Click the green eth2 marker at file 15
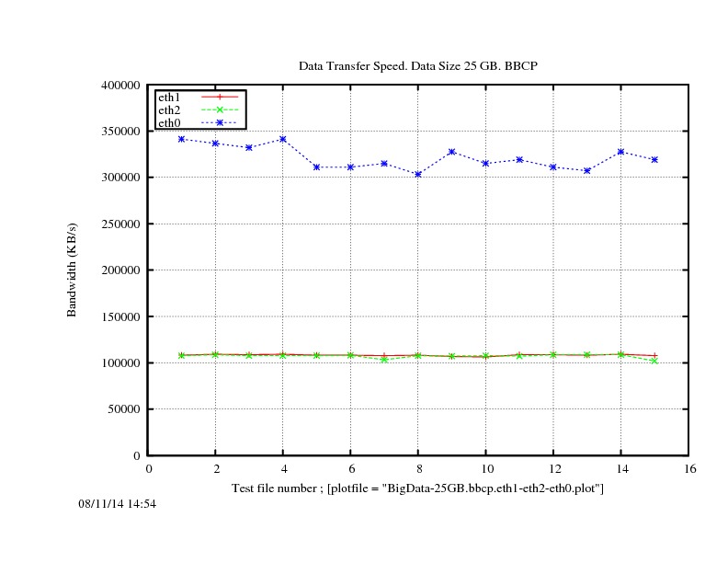 point(654,361)
